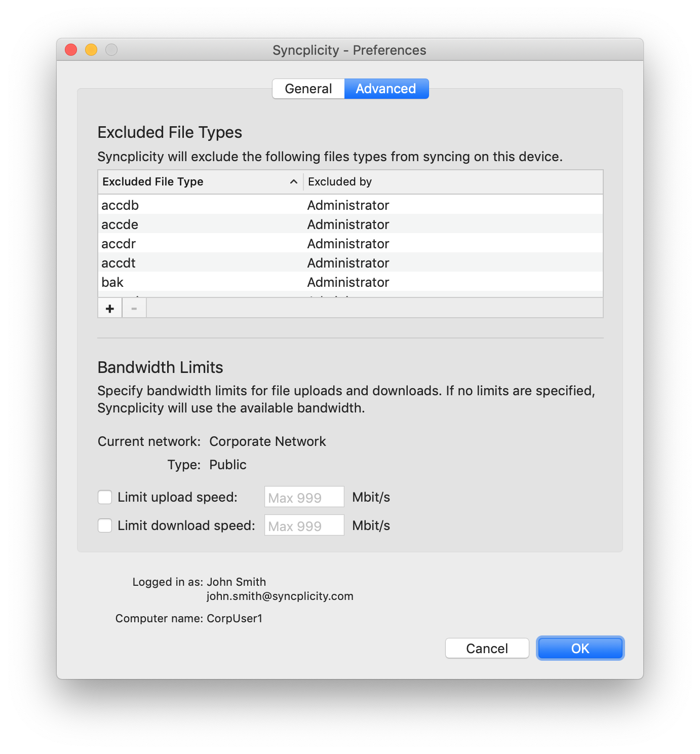Select the Advanced tab
The width and height of the screenshot is (700, 754).
click(x=386, y=89)
